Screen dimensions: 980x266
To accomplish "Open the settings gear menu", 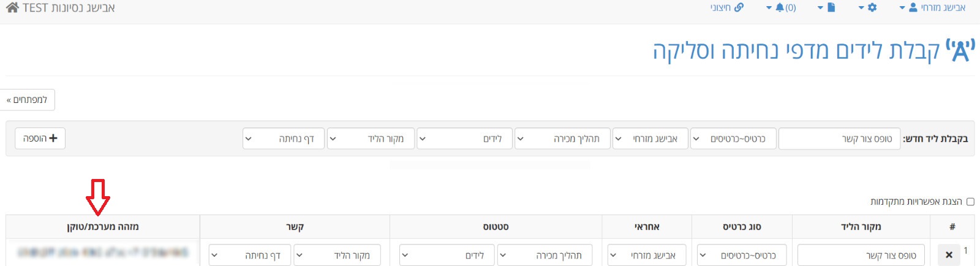I will [868, 7].
